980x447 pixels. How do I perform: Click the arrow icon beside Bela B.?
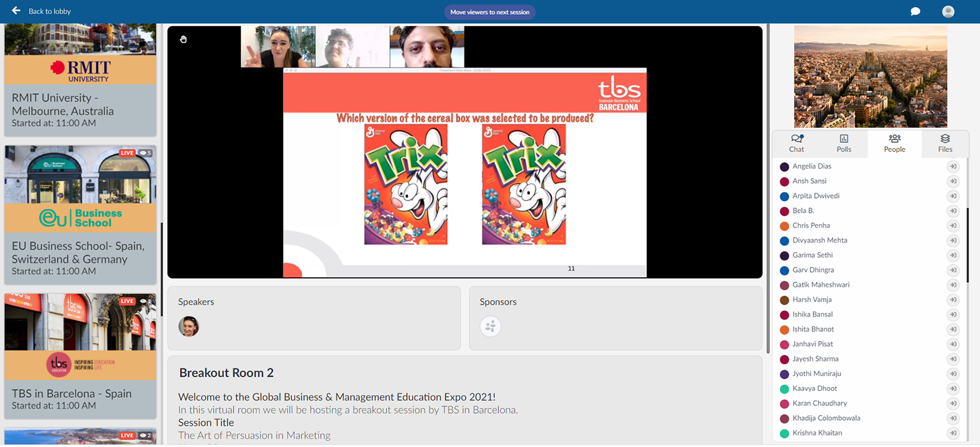tap(953, 211)
